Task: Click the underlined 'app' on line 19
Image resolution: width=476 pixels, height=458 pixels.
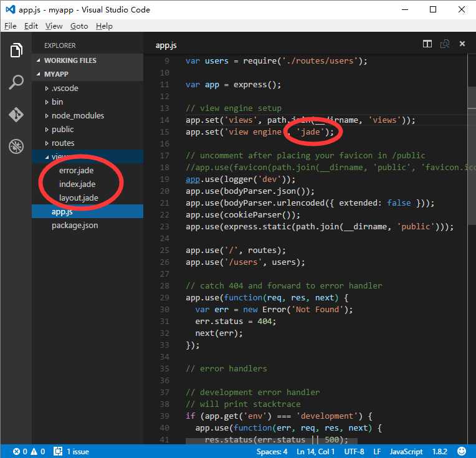Action: 193,179
